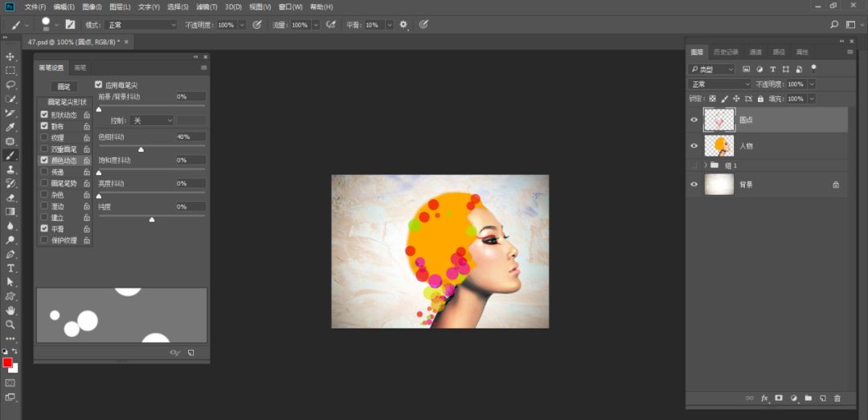
Task: Create new group folder icon
Action: (x=809, y=398)
